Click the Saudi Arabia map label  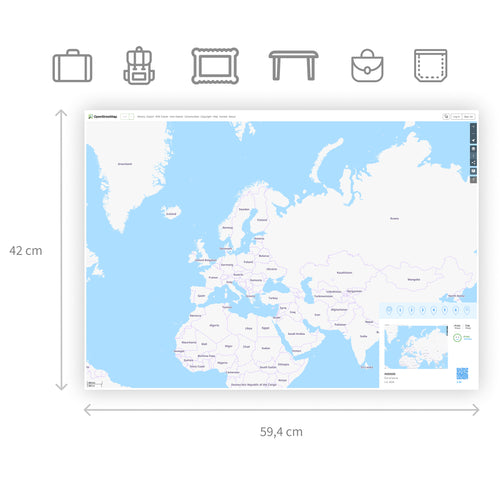(x=296, y=334)
